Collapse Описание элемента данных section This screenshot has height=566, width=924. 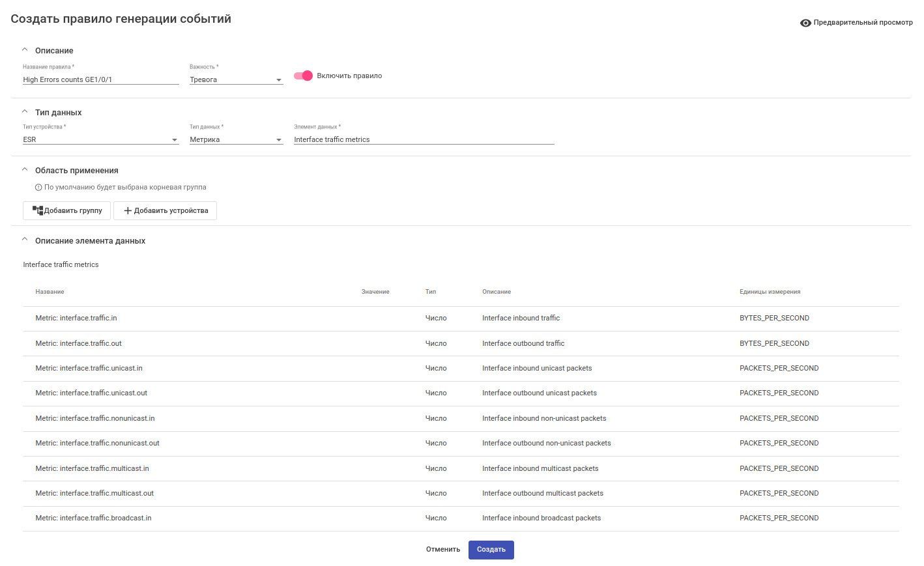[x=25, y=240]
